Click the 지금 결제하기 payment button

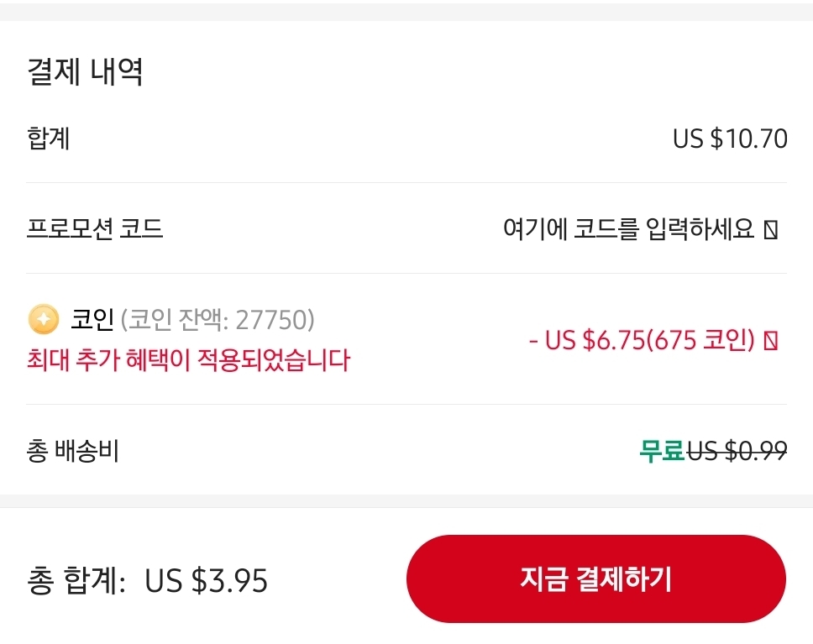596,579
